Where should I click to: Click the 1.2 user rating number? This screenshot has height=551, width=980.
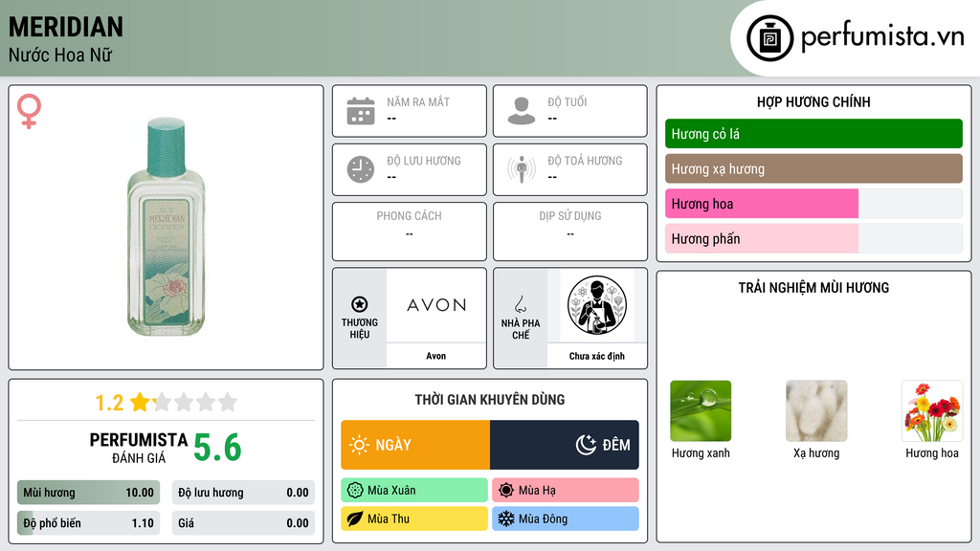[x=109, y=403]
